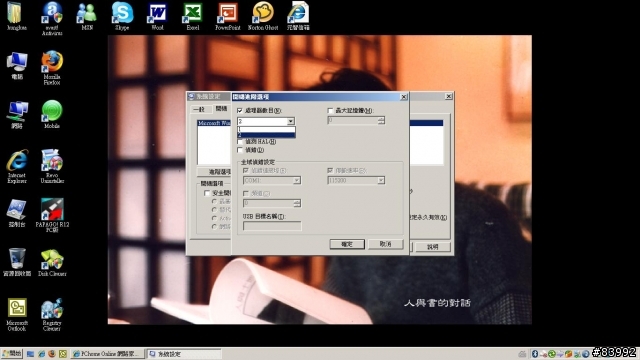Toggle the grayed debug port checkbox above COM1
Screen dimensions: 640x360
pyautogui.click(x=246, y=170)
